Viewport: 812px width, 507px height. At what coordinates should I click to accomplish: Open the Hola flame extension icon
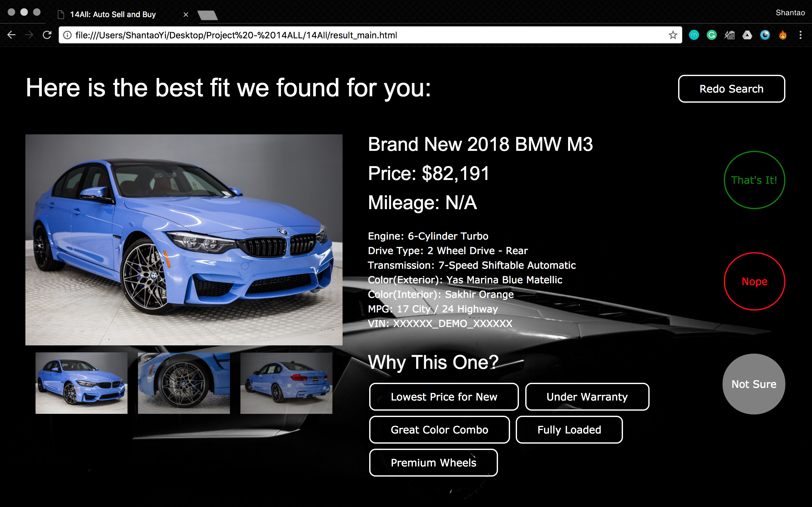(783, 35)
